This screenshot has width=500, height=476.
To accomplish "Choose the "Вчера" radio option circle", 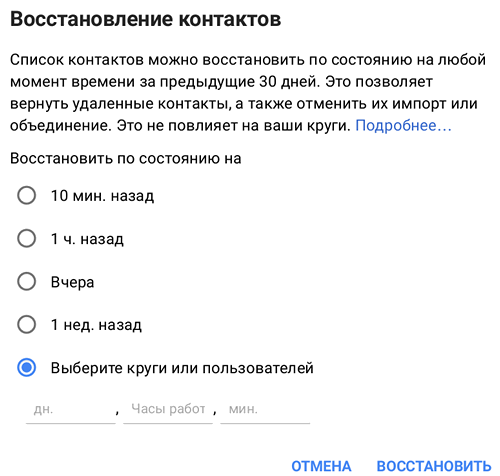I will (x=27, y=281).
